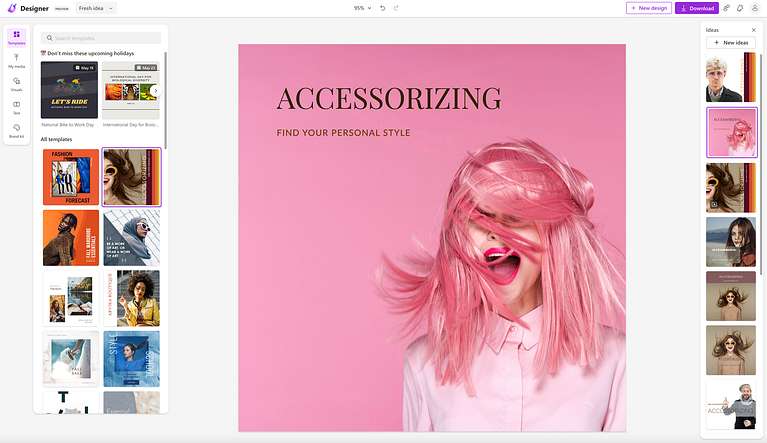Image resolution: width=767 pixels, height=443 pixels.
Task: Click the redo arrow in top bar
Action: tap(396, 8)
